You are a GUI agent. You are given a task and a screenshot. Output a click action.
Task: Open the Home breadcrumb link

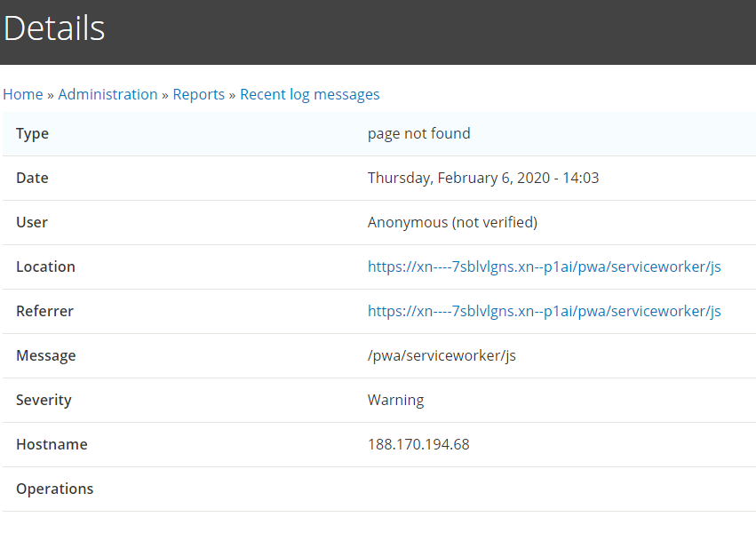coord(23,94)
